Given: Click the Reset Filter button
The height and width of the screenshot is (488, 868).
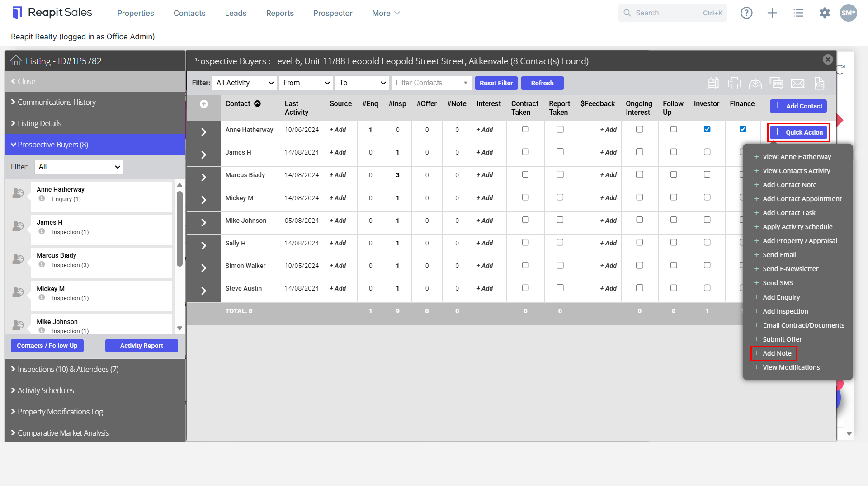Looking at the screenshot, I should [x=496, y=83].
